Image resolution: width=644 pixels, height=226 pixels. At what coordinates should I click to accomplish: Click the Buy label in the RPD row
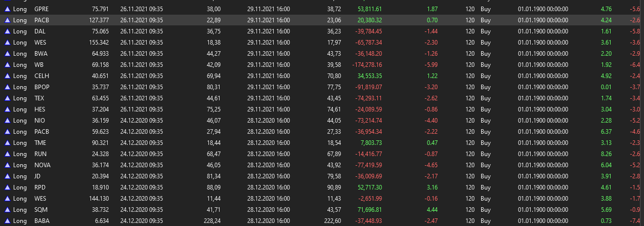pyautogui.click(x=486, y=187)
